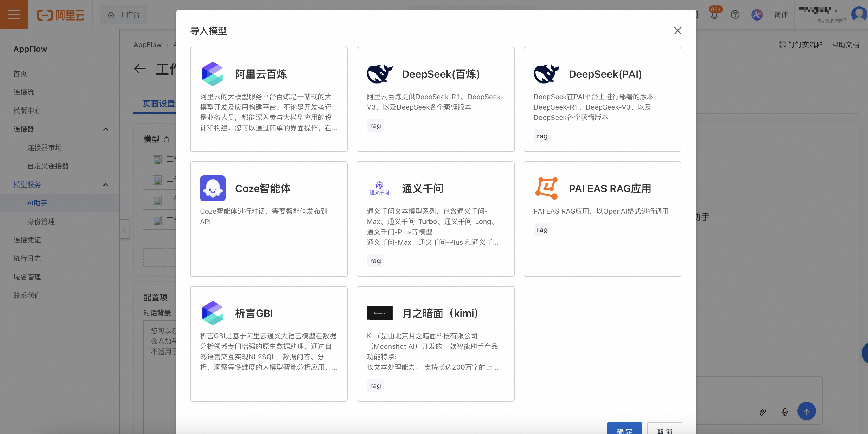
Task: Click the Aliyun logo
Action: tap(61, 15)
